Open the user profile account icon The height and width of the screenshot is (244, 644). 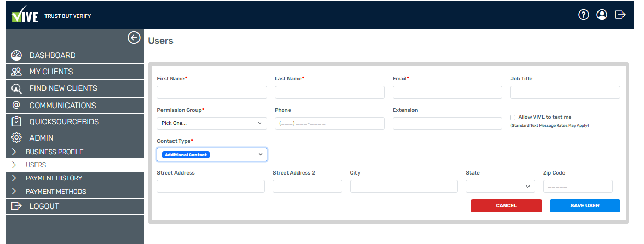point(602,15)
